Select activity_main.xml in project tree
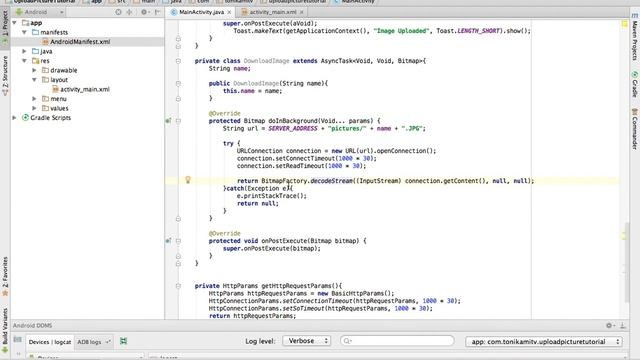Screen dimensions: 640x360 click(85, 89)
